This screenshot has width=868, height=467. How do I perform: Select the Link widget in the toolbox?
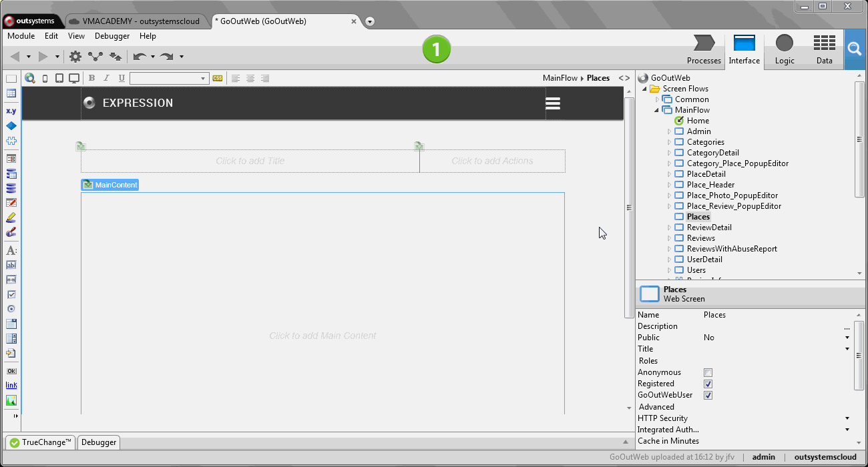pos(11,385)
